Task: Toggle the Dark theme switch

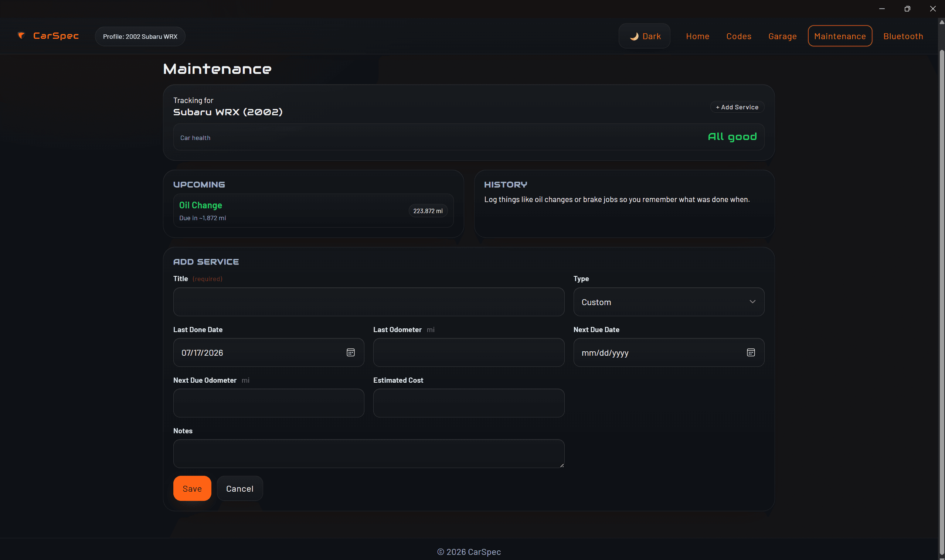Action: tap(644, 36)
